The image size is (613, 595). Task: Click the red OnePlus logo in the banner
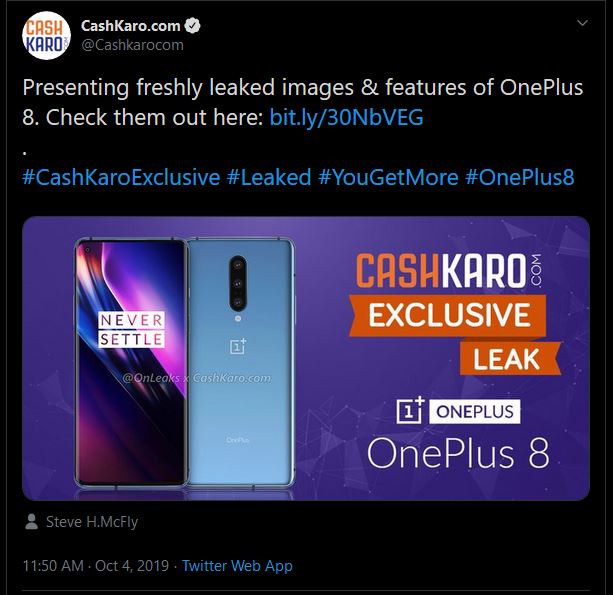[x=412, y=412]
